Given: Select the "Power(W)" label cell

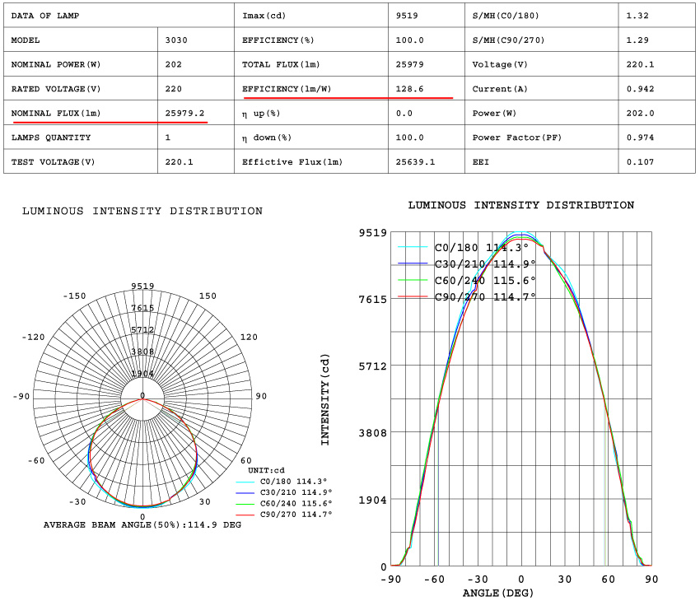Looking at the screenshot, I should 542,114.
